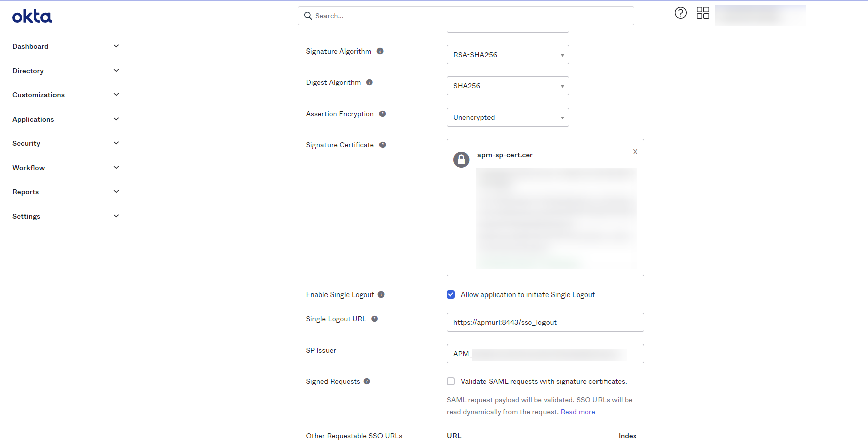
Task: Open the Assertion Encryption dropdown
Action: [508, 117]
